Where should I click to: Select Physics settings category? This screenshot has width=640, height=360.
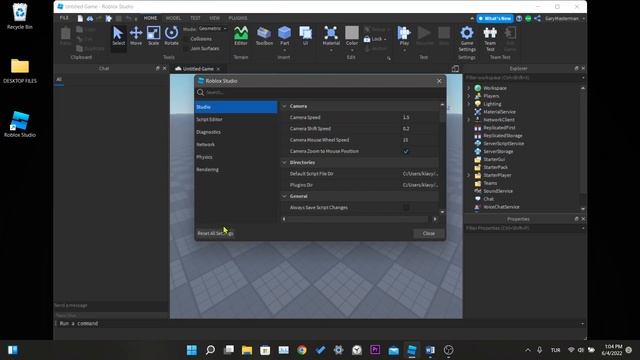[x=236, y=157]
